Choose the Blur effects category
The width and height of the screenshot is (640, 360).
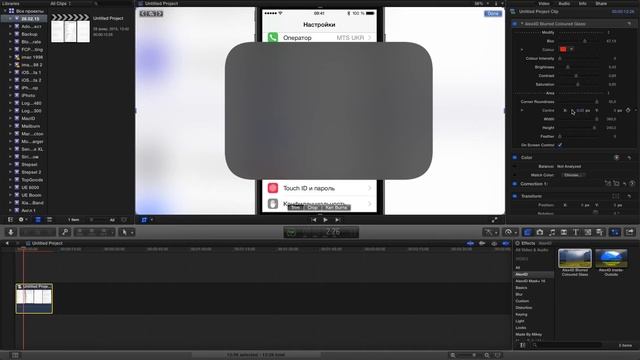click(x=519, y=294)
